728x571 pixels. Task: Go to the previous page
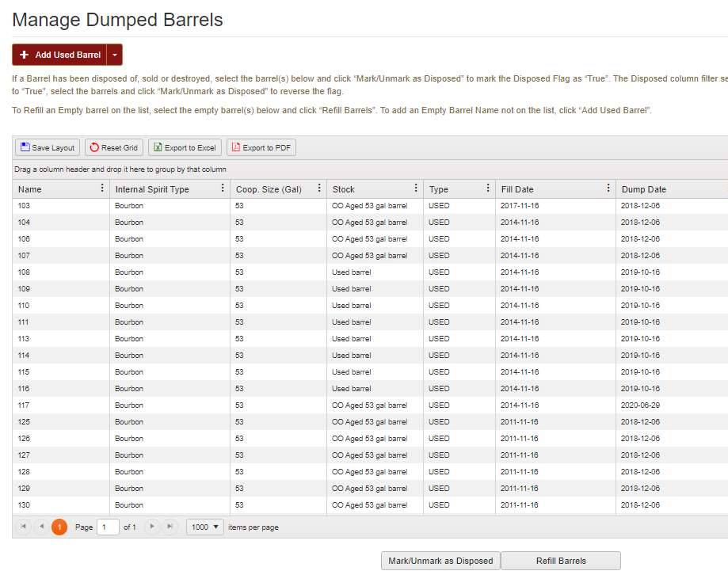[x=42, y=527]
